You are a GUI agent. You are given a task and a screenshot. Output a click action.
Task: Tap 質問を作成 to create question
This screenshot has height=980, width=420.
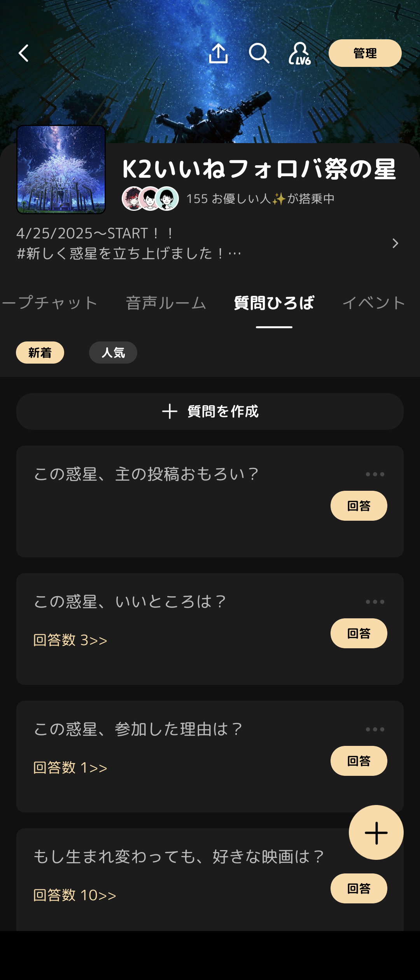(x=210, y=411)
